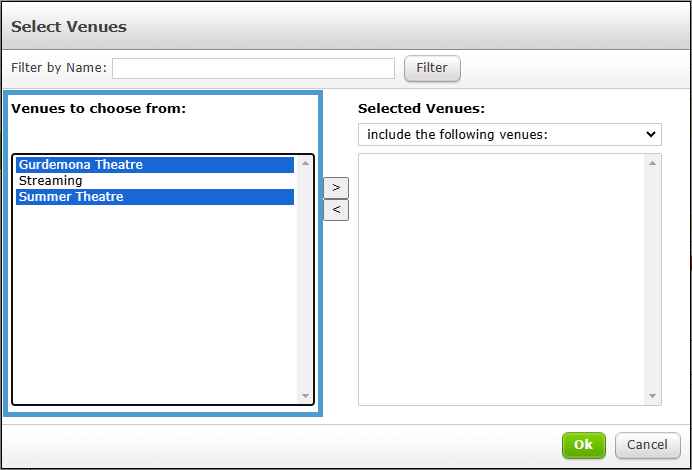This screenshot has height=470, width=692.
Task: Click the available venues scrollbar track
Action: [305, 279]
